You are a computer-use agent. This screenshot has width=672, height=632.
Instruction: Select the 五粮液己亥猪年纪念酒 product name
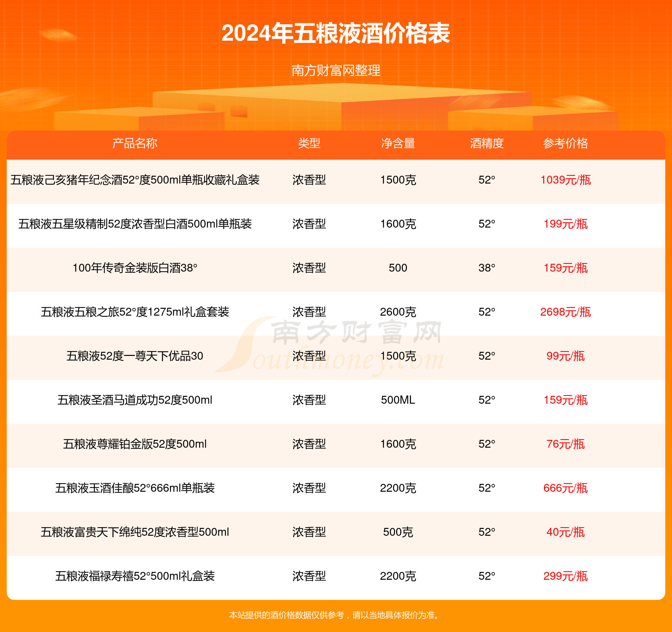(x=135, y=180)
